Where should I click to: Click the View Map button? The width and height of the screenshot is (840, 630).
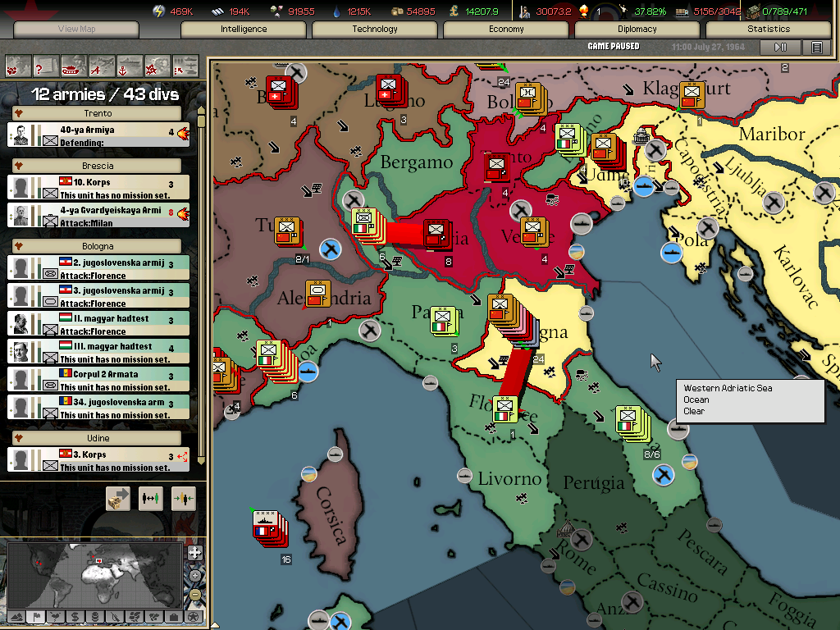pos(76,30)
